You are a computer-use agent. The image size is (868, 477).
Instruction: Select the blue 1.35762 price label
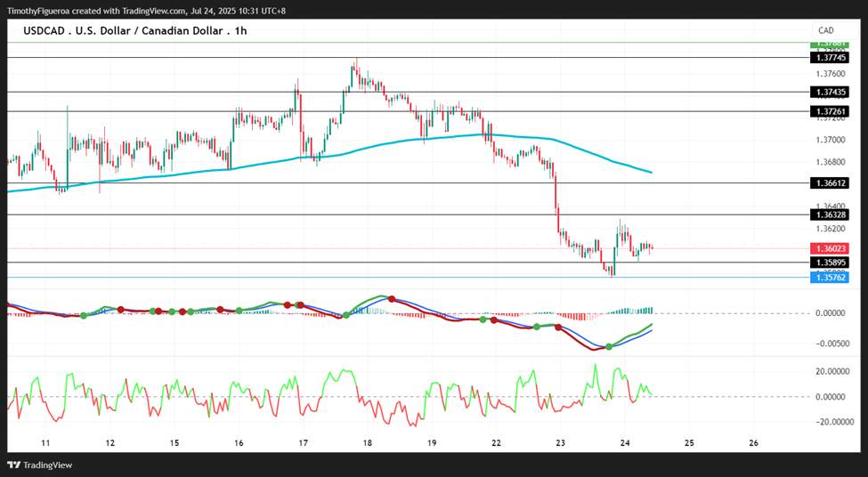(828, 277)
